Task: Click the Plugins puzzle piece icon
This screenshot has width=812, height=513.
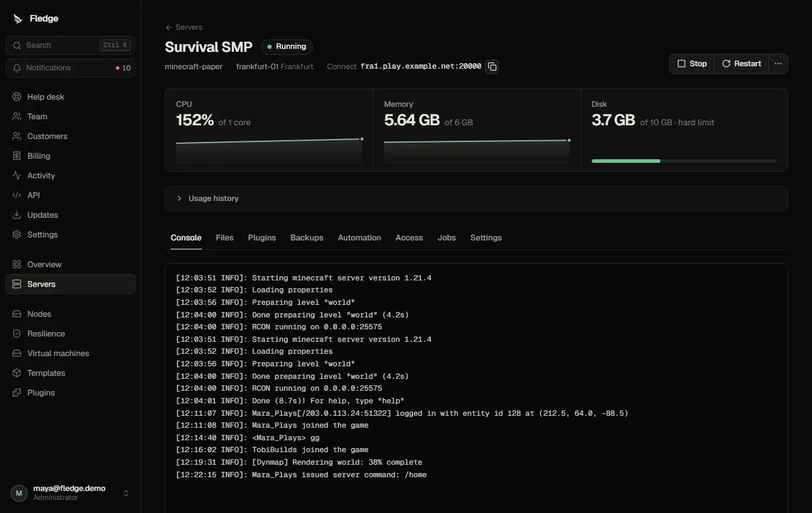Action: [17, 393]
